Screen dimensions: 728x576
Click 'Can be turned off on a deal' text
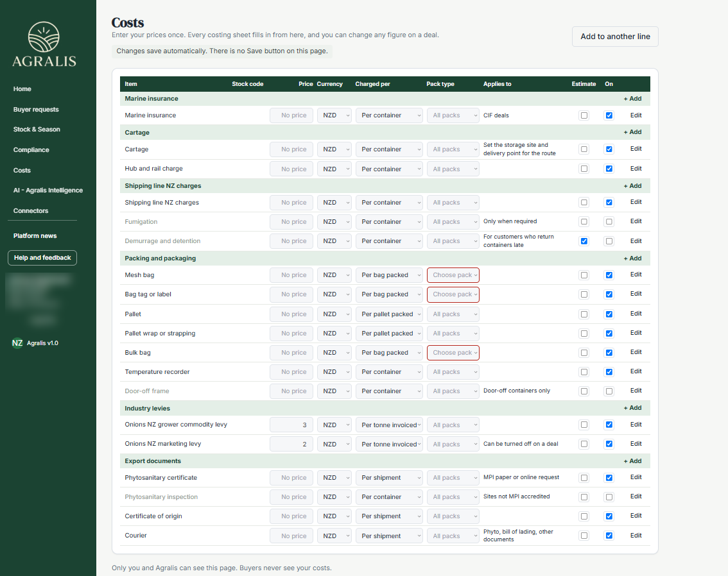(x=521, y=444)
